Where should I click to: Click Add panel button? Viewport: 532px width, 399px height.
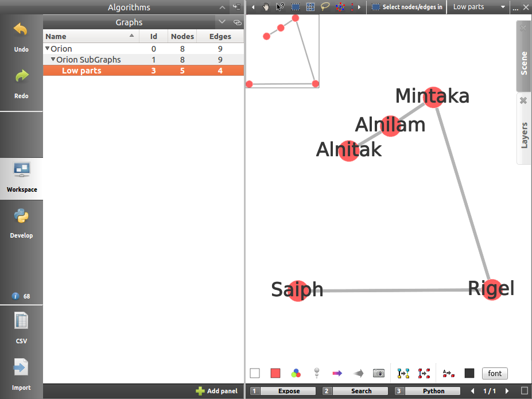tap(216, 391)
